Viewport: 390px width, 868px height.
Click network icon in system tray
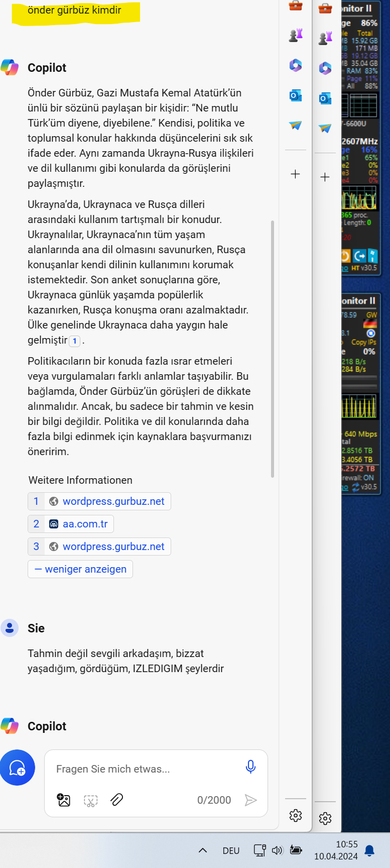(x=259, y=850)
